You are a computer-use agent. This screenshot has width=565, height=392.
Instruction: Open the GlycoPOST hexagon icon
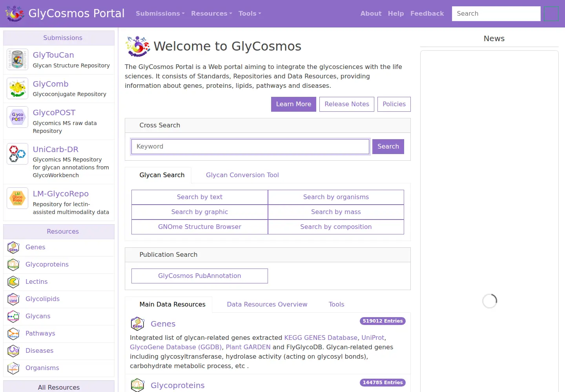[17, 117]
